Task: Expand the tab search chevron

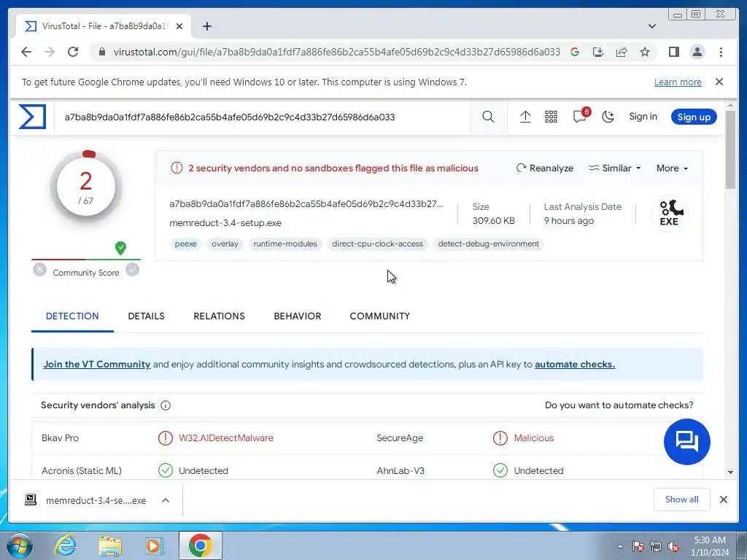Action: point(652,26)
